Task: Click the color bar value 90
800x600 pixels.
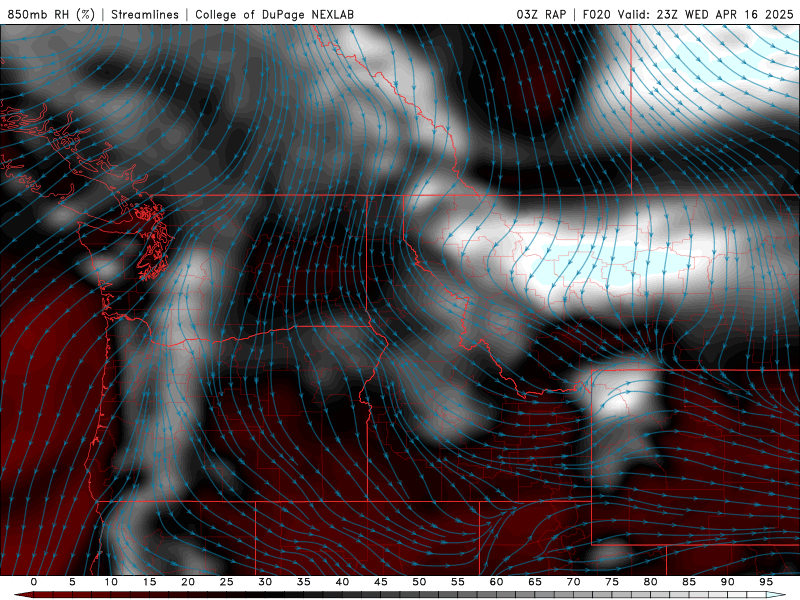Action: click(728, 582)
